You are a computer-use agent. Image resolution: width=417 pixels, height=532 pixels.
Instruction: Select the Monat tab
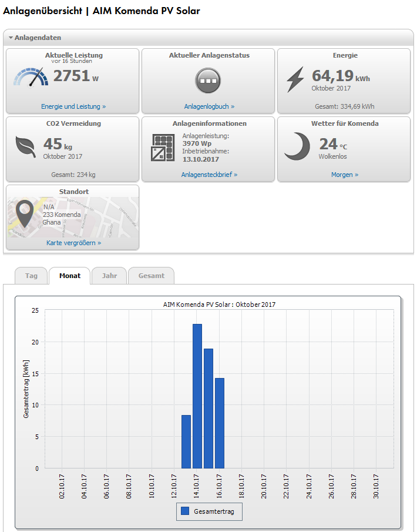[70, 276]
